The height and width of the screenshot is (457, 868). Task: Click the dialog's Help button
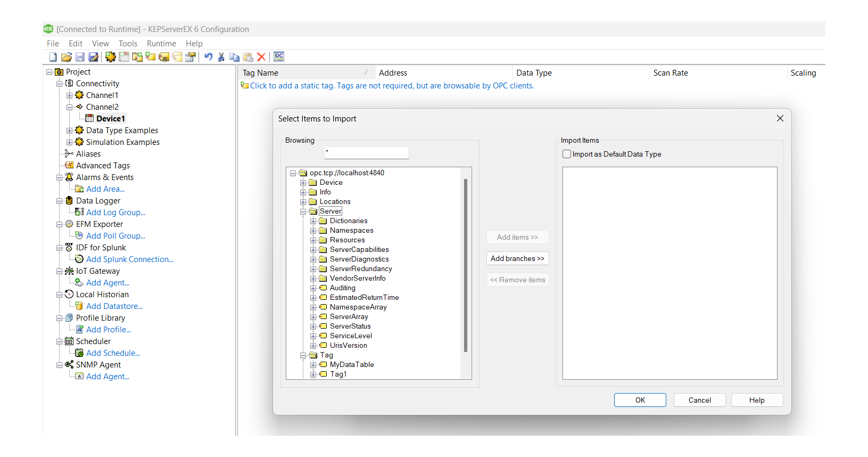[x=757, y=400]
